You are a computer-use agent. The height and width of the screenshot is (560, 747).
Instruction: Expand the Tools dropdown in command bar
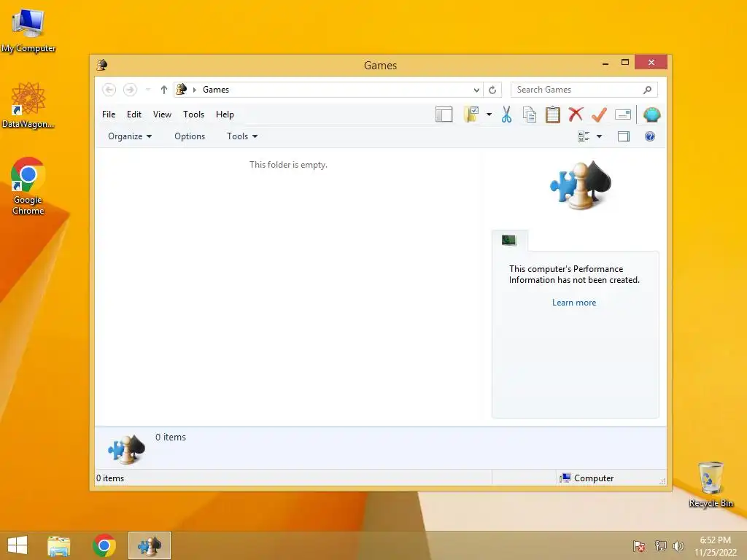click(x=242, y=136)
